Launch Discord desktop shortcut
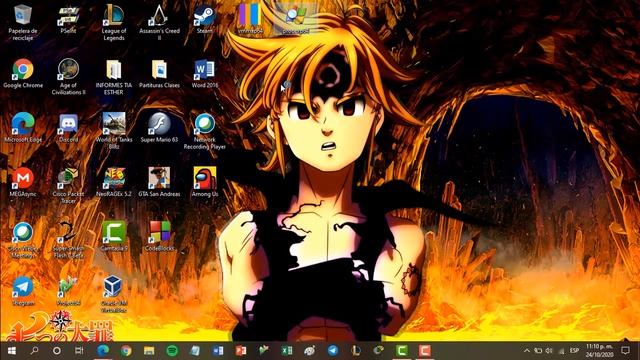The image size is (640, 360). (x=68, y=128)
